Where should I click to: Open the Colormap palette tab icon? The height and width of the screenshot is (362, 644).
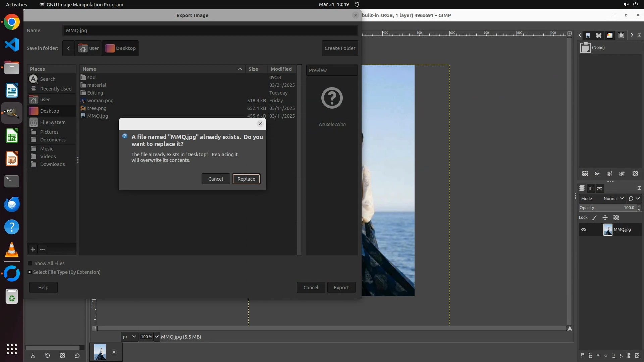pos(610,35)
